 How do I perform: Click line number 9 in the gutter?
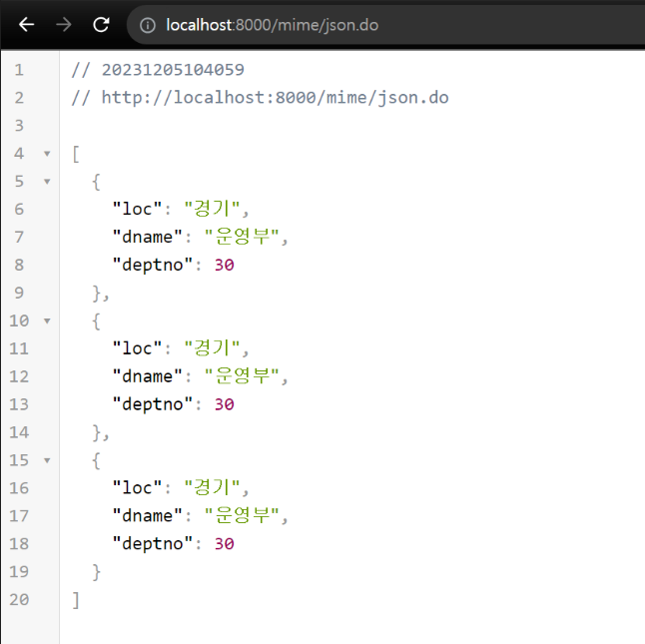[19, 293]
